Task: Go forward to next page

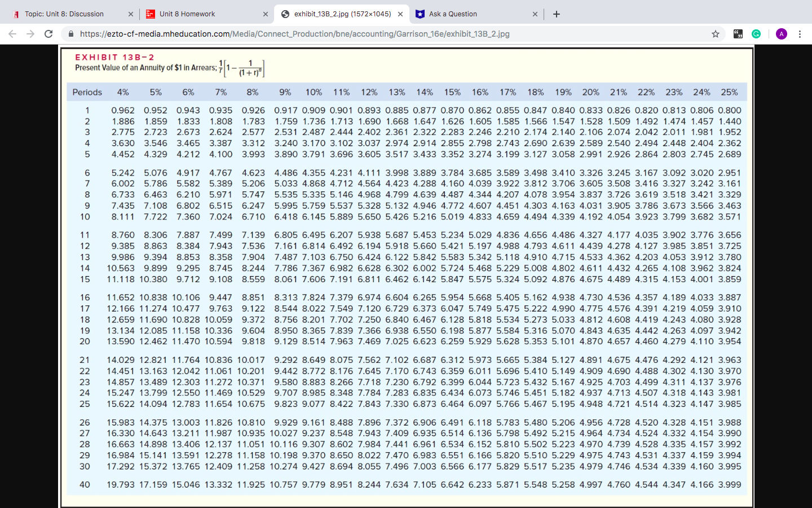Action: (x=30, y=34)
